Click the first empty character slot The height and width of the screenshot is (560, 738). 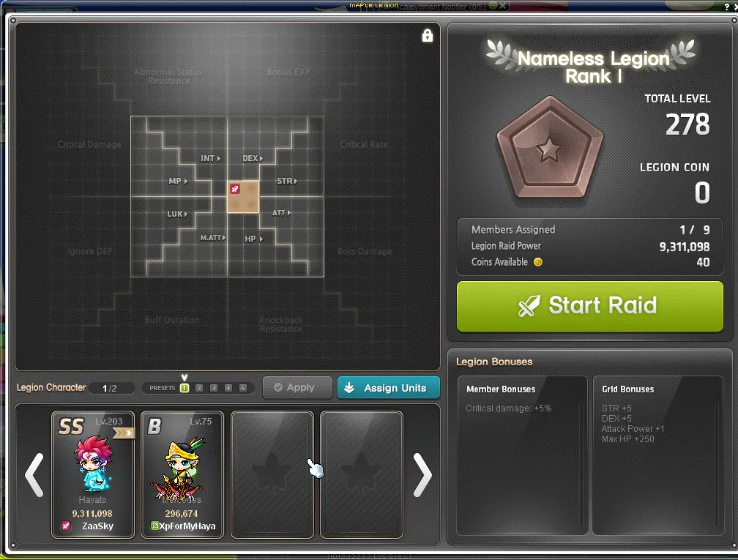click(x=272, y=475)
